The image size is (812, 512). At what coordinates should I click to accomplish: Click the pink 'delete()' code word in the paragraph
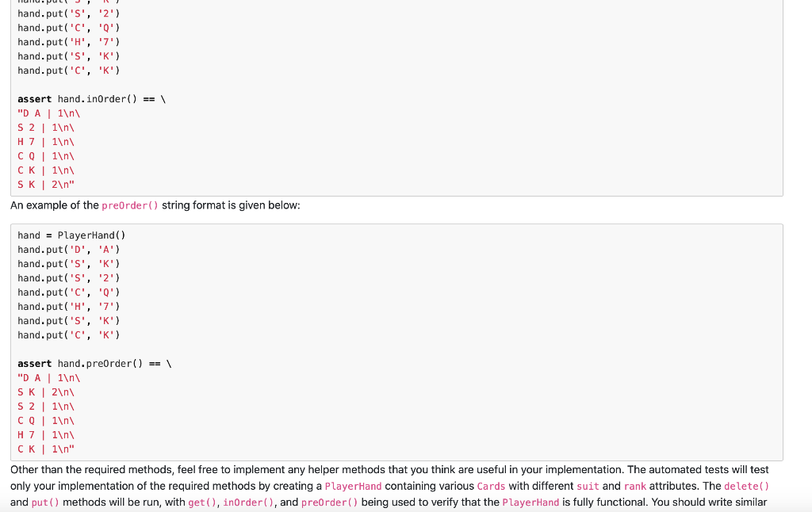click(x=746, y=486)
